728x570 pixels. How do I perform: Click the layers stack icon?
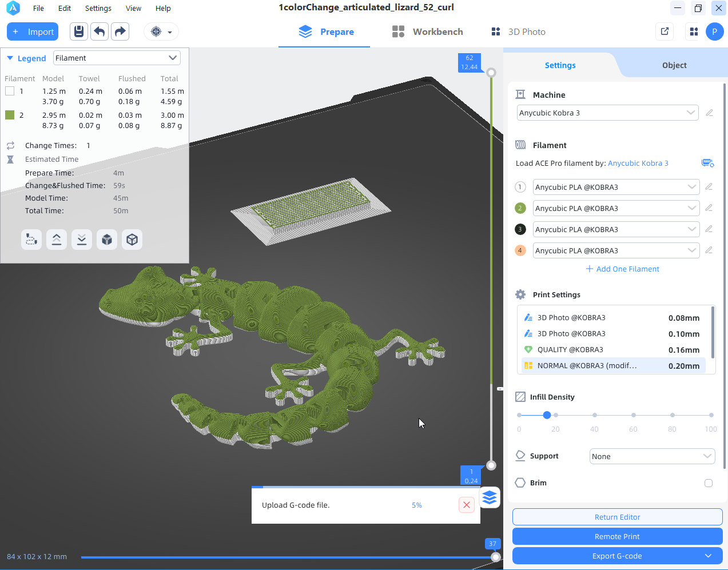[490, 497]
